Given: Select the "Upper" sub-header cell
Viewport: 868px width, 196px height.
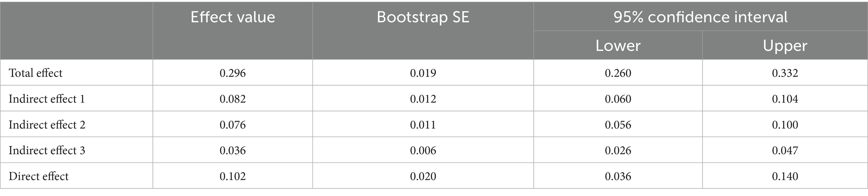Looking at the screenshot, I should (785, 45).
